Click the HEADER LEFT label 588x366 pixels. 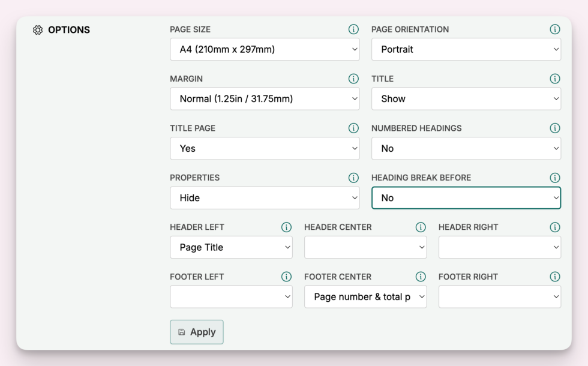197,227
